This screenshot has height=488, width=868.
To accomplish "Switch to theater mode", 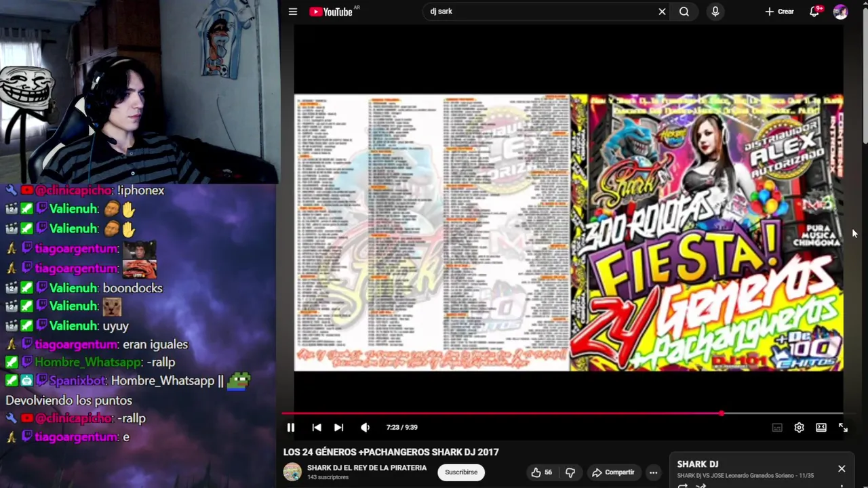I will tap(821, 427).
